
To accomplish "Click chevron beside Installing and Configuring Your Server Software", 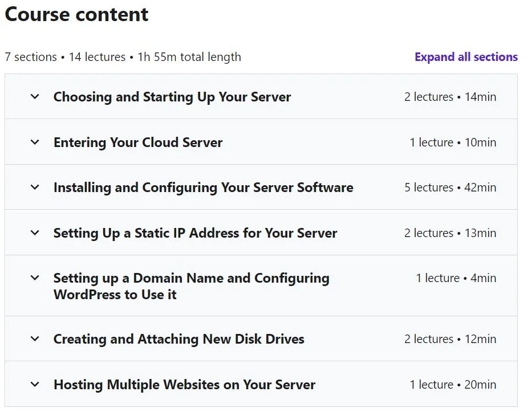I will pyautogui.click(x=35, y=187).
